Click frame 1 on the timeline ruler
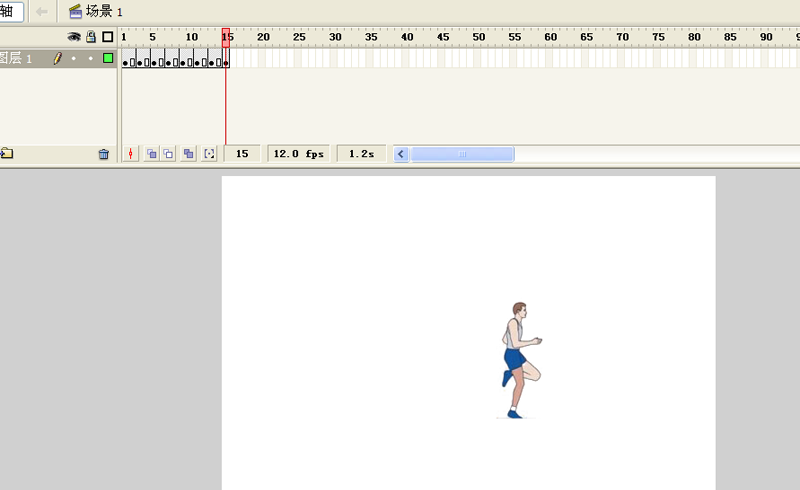The height and width of the screenshot is (490, 800). [124, 37]
